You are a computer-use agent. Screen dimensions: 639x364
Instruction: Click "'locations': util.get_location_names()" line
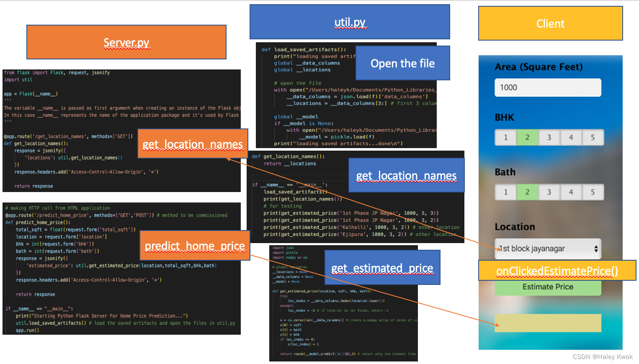(74, 158)
